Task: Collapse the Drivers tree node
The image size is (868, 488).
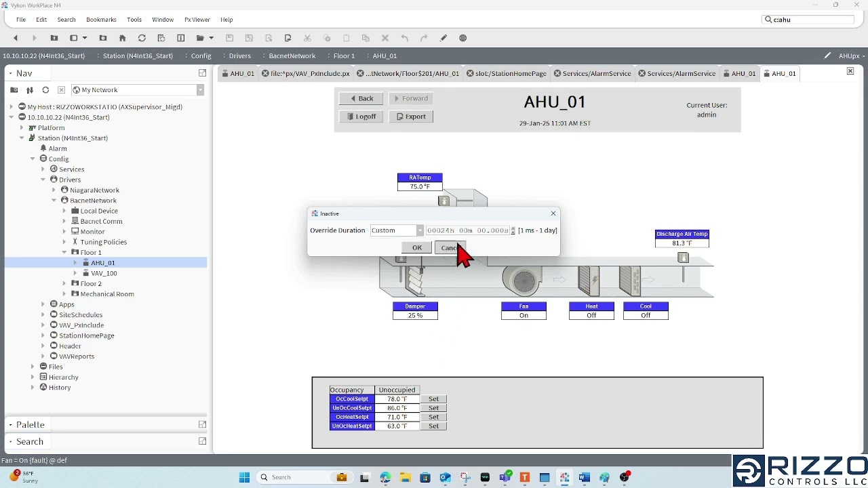Action: tap(43, 180)
